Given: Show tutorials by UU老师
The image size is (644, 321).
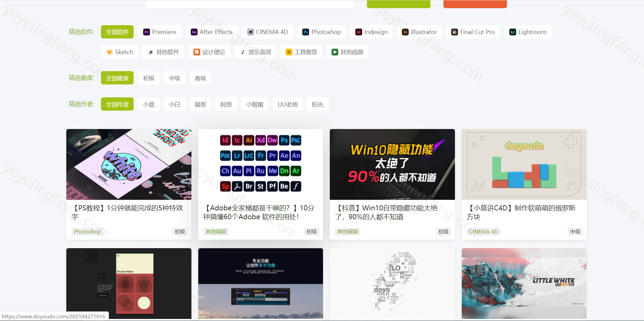Looking at the screenshot, I should [288, 104].
